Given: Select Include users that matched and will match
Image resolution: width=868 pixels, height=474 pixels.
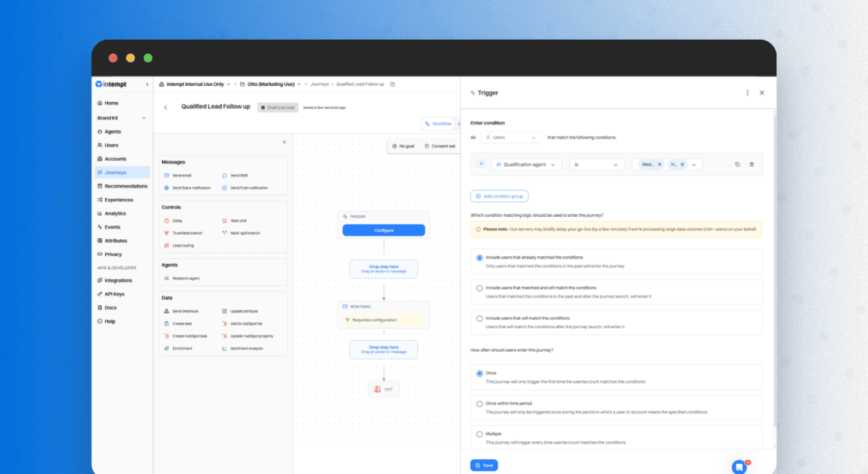Looking at the screenshot, I should [x=480, y=288].
